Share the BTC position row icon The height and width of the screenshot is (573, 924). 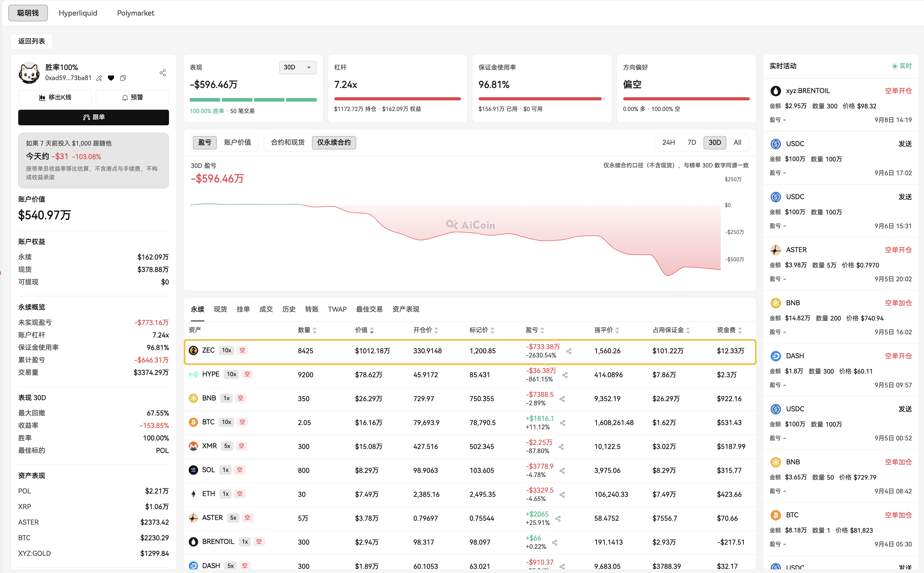point(563,423)
